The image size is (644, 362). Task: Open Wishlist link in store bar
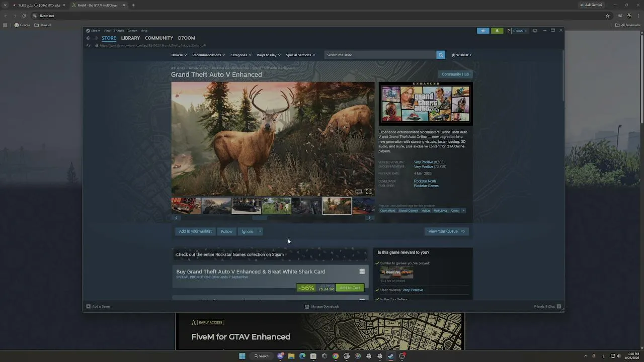coord(461,55)
